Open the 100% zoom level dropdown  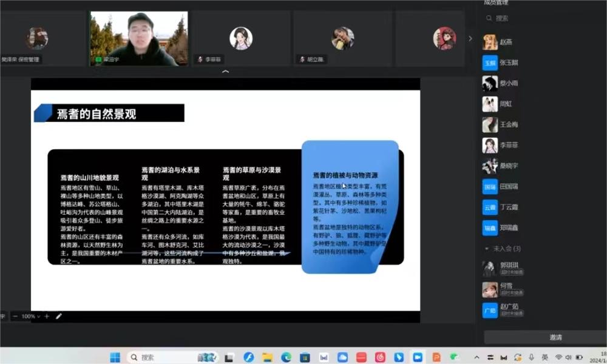point(30,316)
